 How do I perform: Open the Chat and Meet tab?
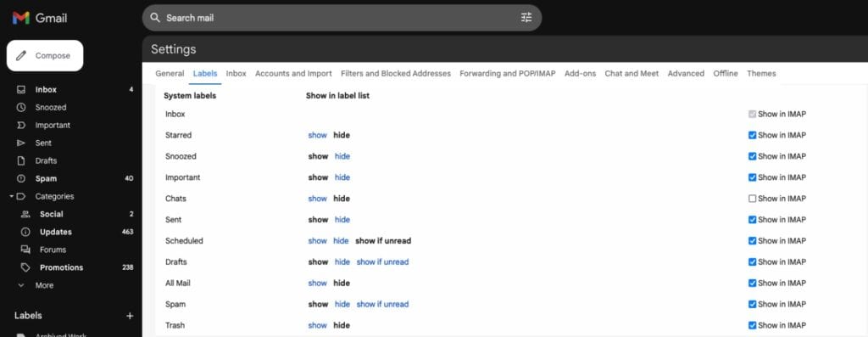[x=632, y=73]
